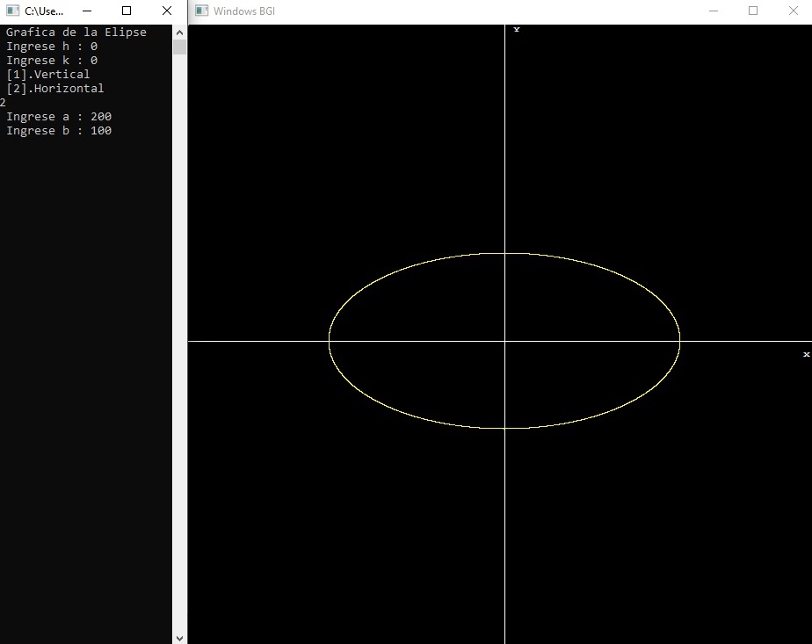The image size is (812, 644).
Task: Minimize the console window
Action: pyautogui.click(x=87, y=11)
